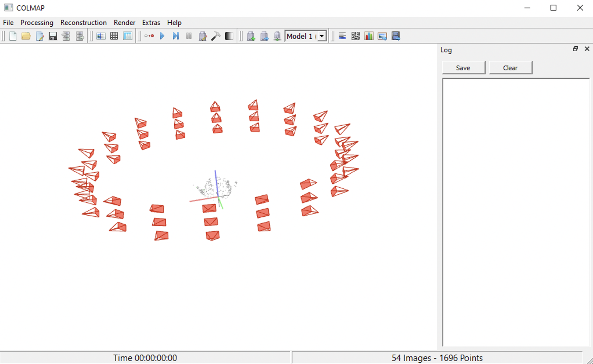
Task: Open the Extras menu
Action: [x=151, y=23]
